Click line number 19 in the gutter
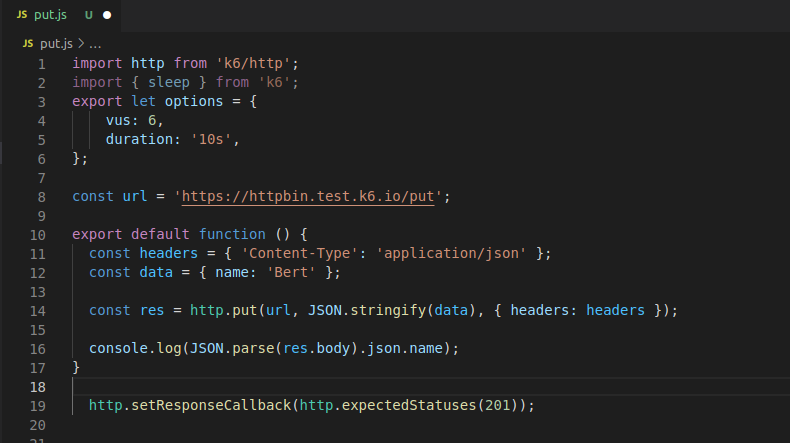The height and width of the screenshot is (443, 790). click(x=38, y=406)
